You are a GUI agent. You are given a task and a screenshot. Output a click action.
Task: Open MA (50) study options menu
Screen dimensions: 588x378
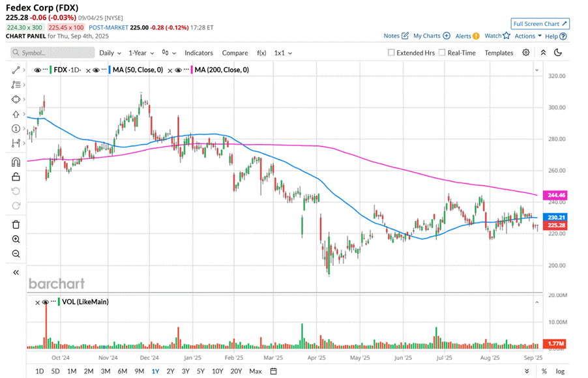tap(104, 69)
